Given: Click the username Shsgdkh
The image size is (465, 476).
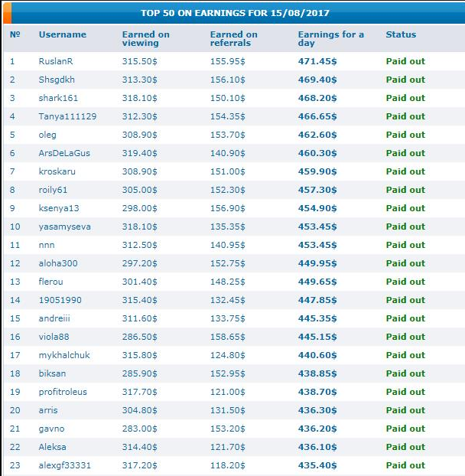Looking at the screenshot, I should pos(57,80).
